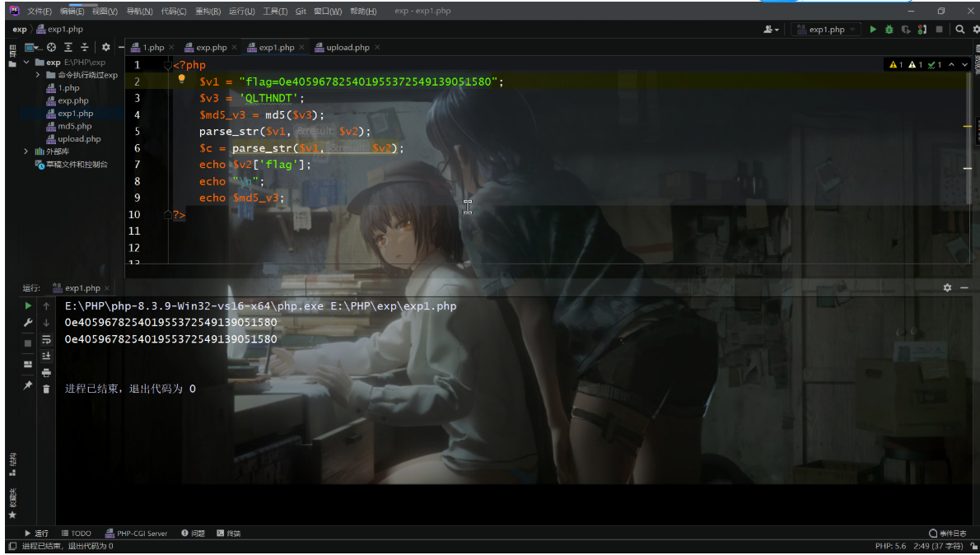Collapse the exp project root folder

[26, 63]
